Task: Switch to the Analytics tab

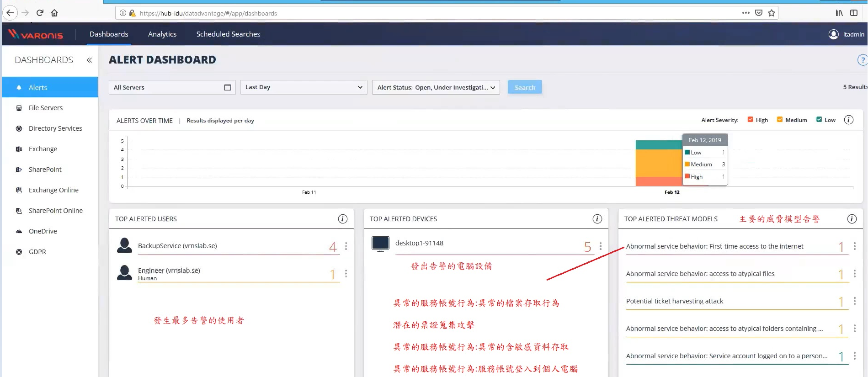Action: tap(162, 34)
